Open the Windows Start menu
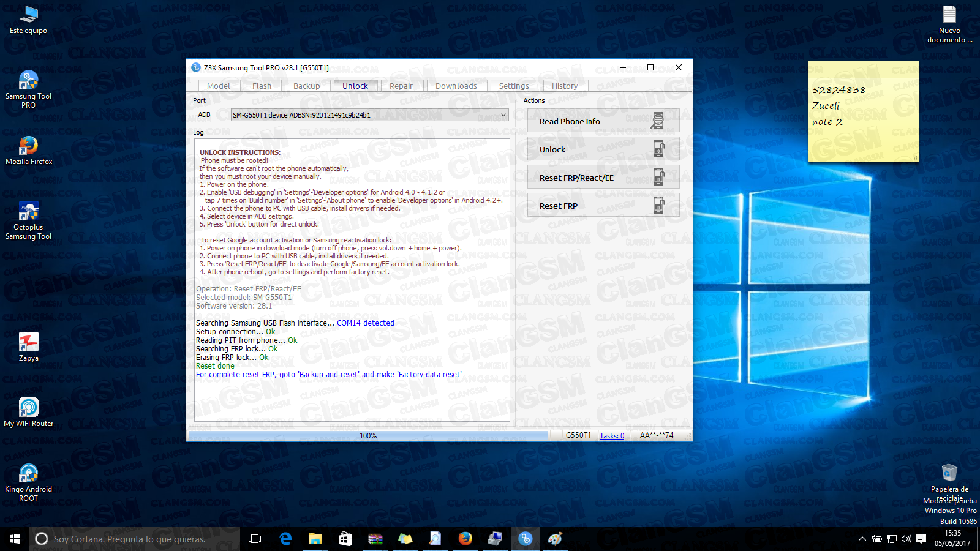980x551 pixels. click(x=15, y=539)
